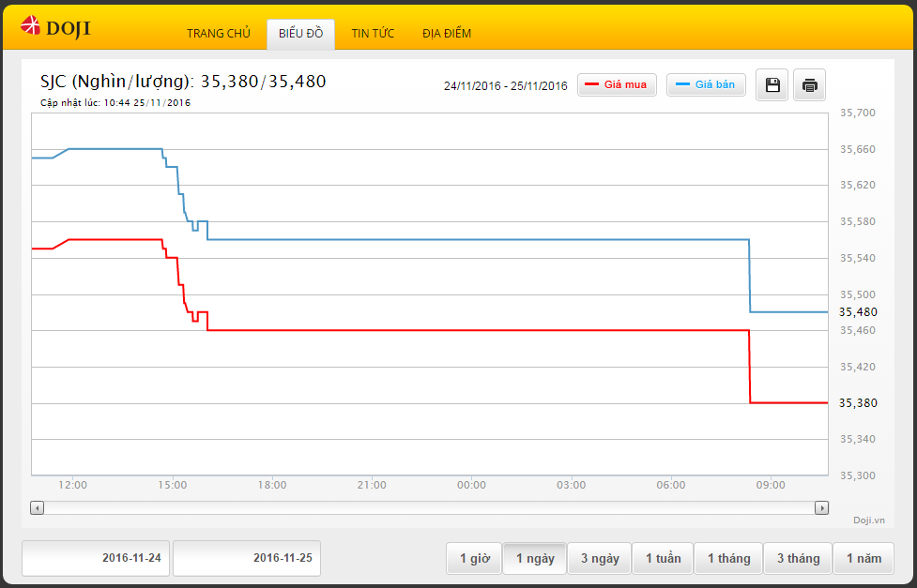Open the TIN TỨC section

[373, 34]
